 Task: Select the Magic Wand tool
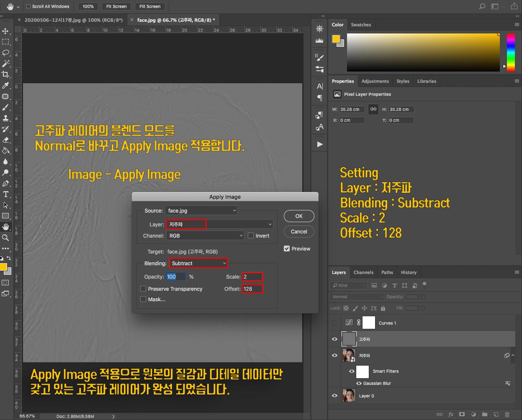coord(5,64)
